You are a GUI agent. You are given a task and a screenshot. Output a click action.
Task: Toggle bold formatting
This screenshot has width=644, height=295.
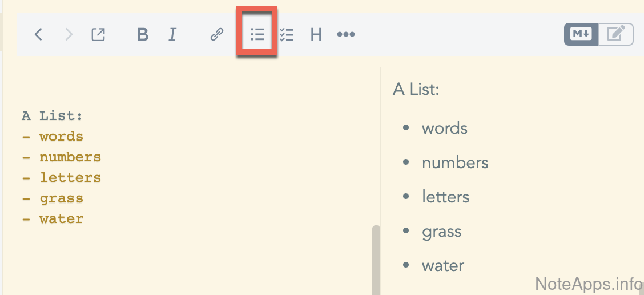point(143,35)
